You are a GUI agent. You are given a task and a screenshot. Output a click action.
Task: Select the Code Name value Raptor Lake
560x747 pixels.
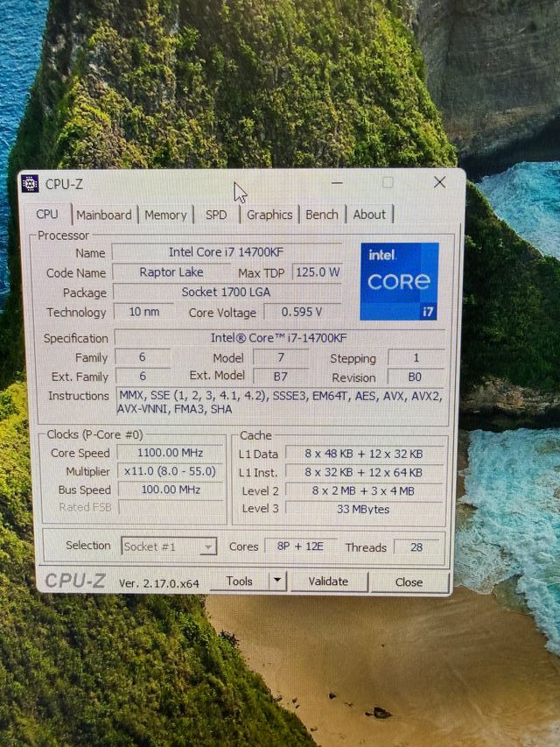(171, 272)
